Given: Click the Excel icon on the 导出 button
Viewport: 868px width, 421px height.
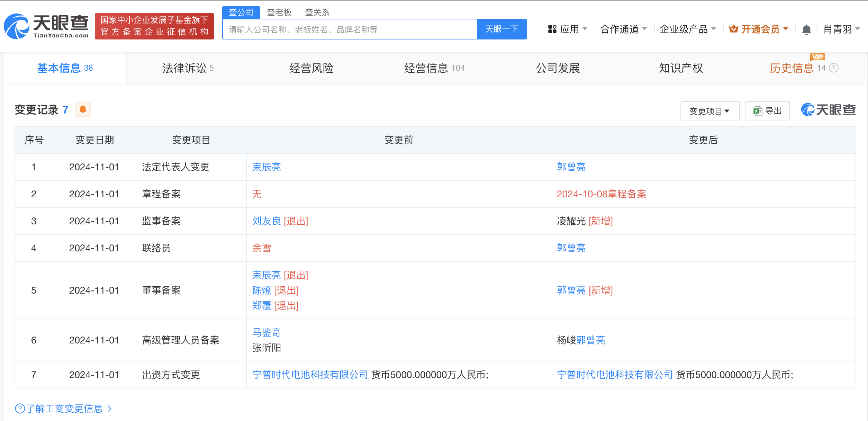Looking at the screenshot, I should (x=758, y=111).
